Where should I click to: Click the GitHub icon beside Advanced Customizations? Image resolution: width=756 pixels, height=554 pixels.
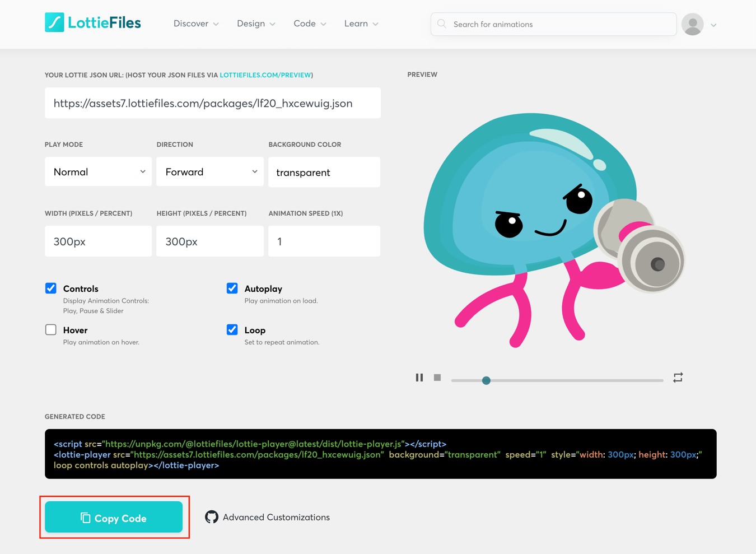tap(212, 517)
